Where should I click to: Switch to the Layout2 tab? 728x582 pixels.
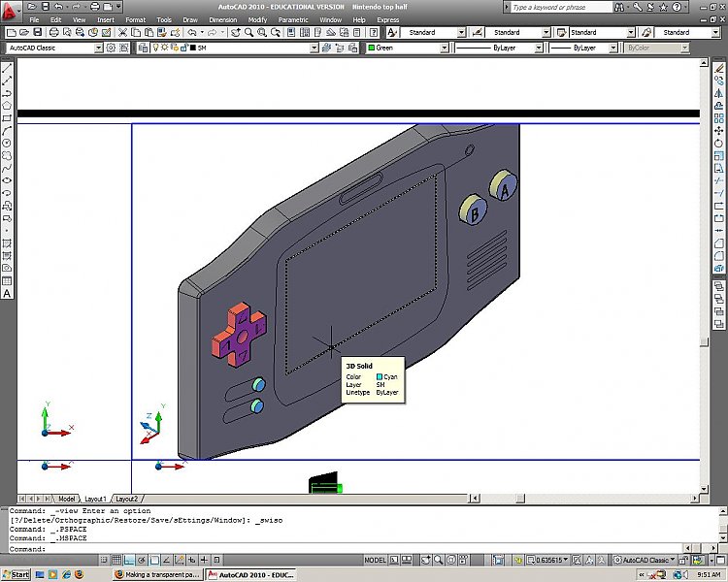[x=127, y=499]
